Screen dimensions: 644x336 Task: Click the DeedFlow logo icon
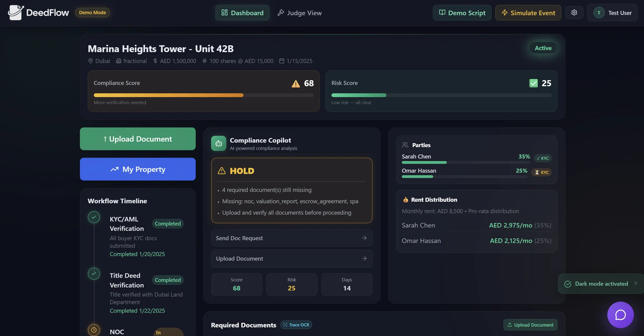16,13
